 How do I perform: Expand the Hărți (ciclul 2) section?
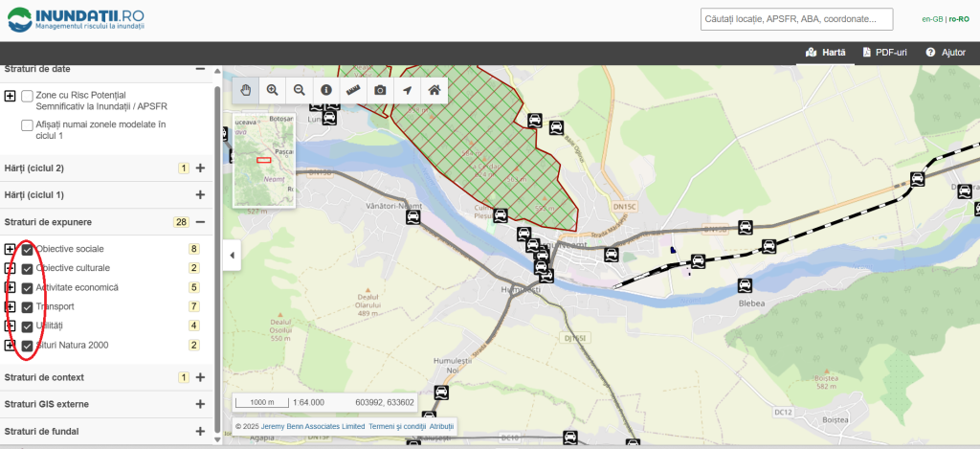tap(200, 168)
